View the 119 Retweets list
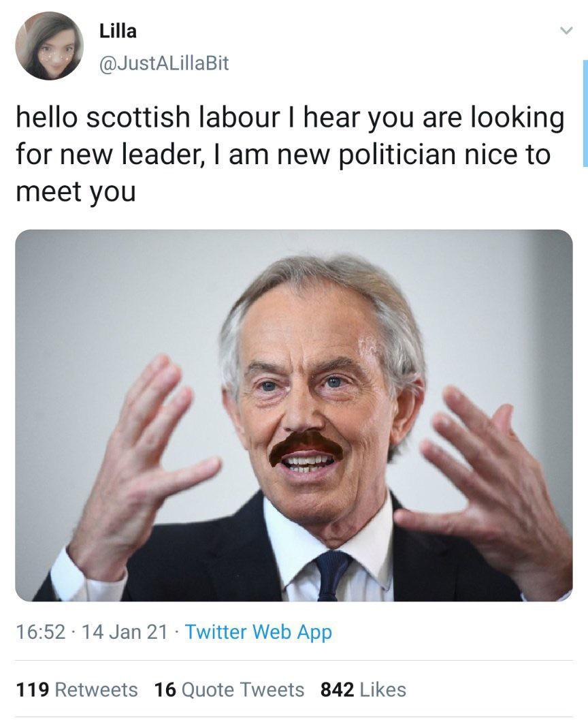Screen dimensions: 588x722 (76, 689)
